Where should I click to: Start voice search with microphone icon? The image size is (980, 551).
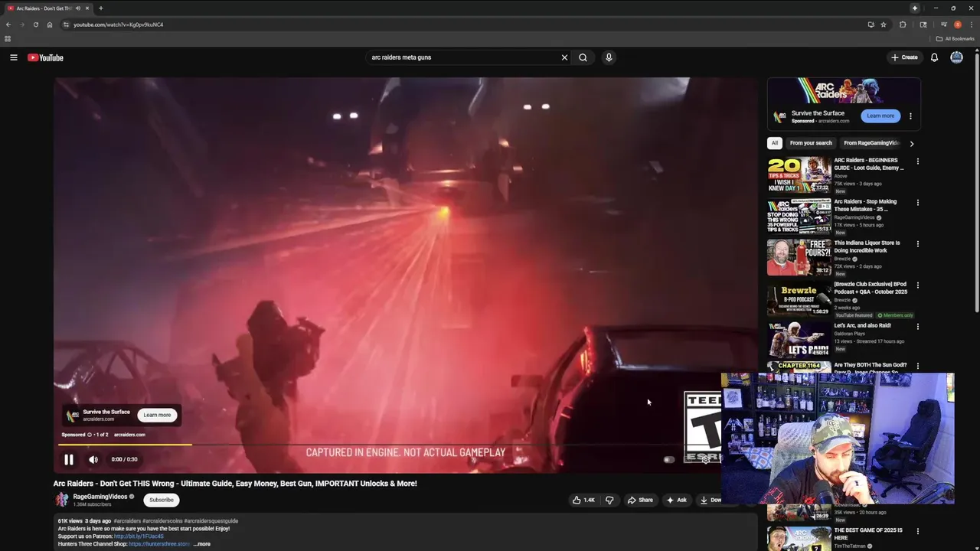pos(609,57)
